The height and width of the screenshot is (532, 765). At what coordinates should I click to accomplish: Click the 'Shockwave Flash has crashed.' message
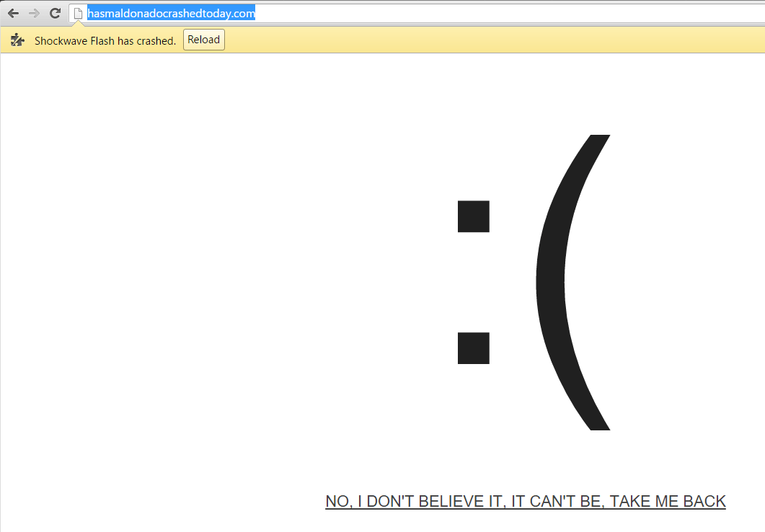(105, 41)
